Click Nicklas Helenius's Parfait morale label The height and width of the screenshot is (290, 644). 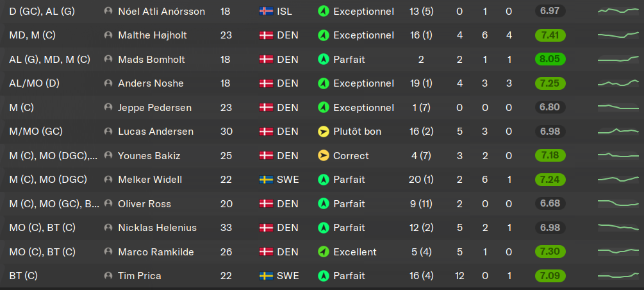[349, 228]
